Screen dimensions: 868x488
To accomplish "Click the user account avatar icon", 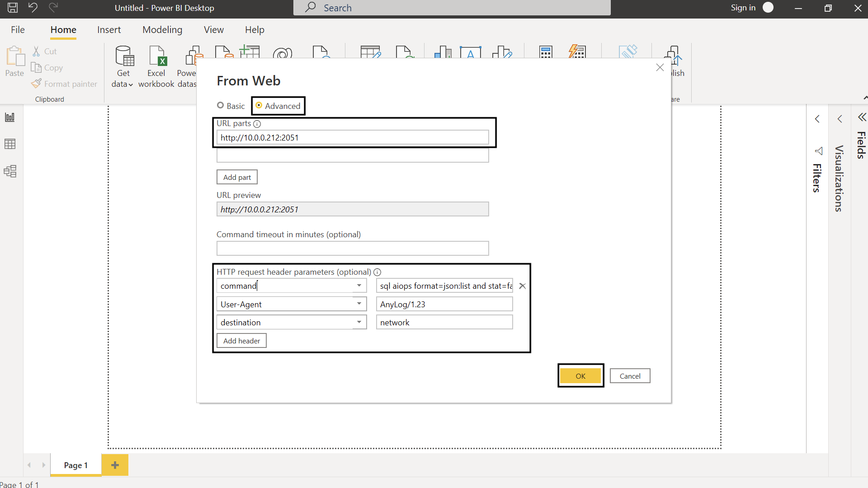I will tap(768, 7).
